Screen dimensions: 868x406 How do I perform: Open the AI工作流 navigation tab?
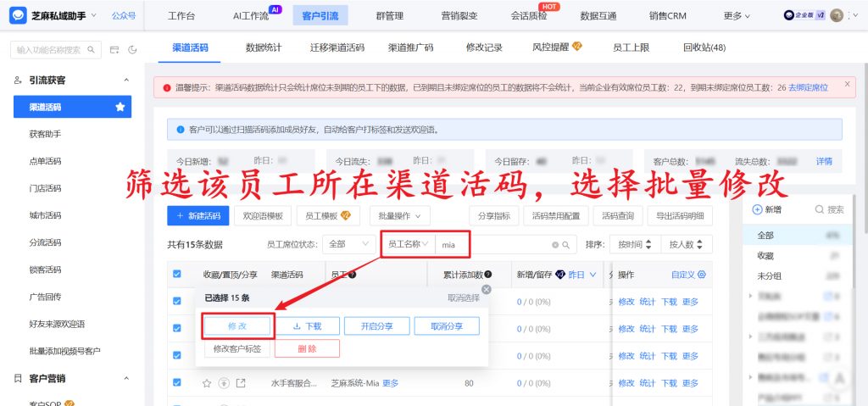tap(251, 16)
